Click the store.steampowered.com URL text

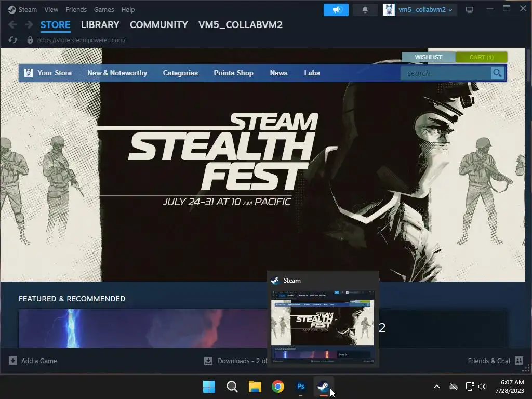(x=82, y=40)
